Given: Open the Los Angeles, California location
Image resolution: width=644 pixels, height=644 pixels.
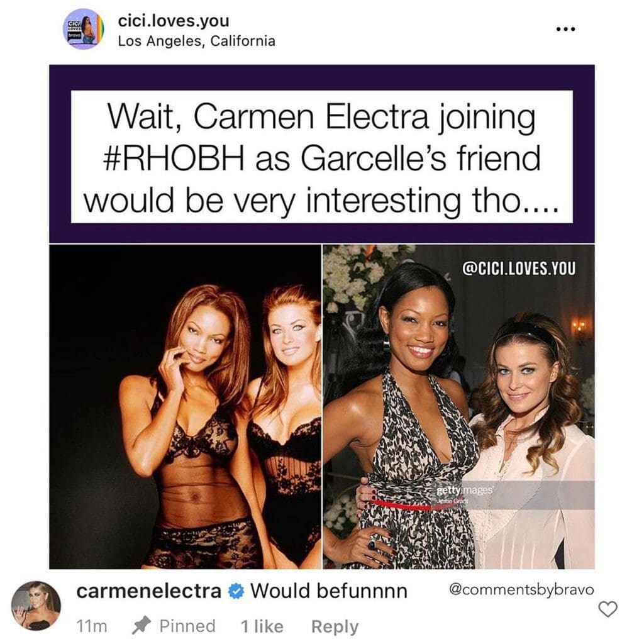Looking at the screenshot, I should coord(196,41).
